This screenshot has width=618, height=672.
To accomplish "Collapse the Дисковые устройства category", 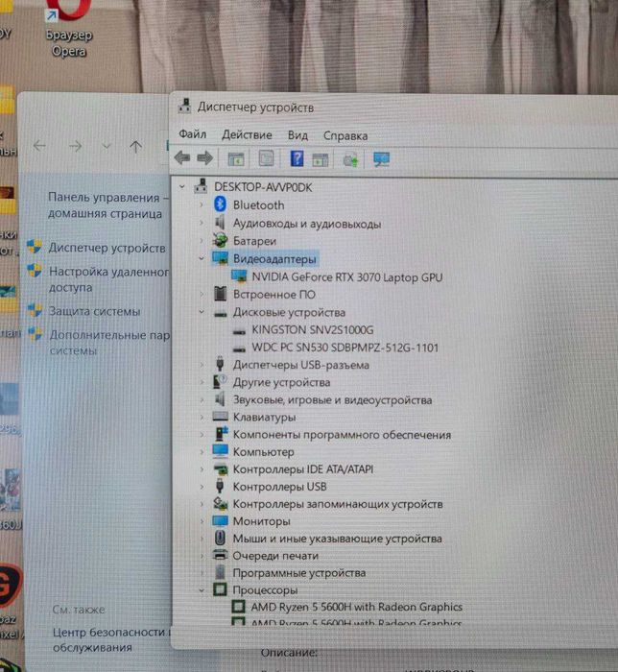I will click(202, 312).
